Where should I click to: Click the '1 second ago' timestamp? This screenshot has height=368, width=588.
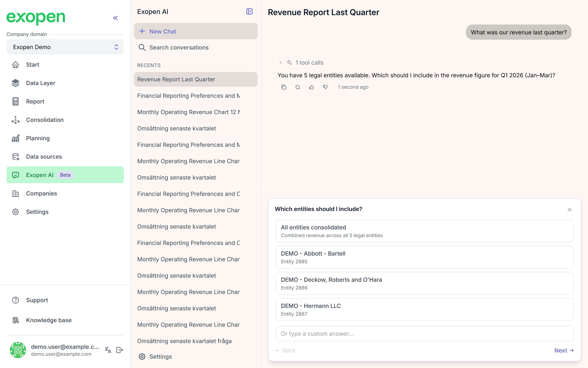(353, 87)
